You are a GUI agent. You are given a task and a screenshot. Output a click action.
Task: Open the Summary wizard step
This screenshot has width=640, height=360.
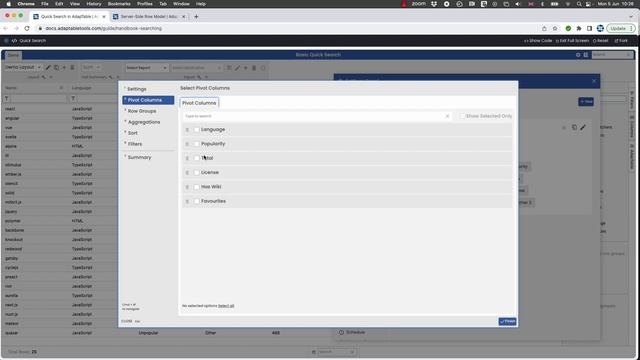[148, 157]
